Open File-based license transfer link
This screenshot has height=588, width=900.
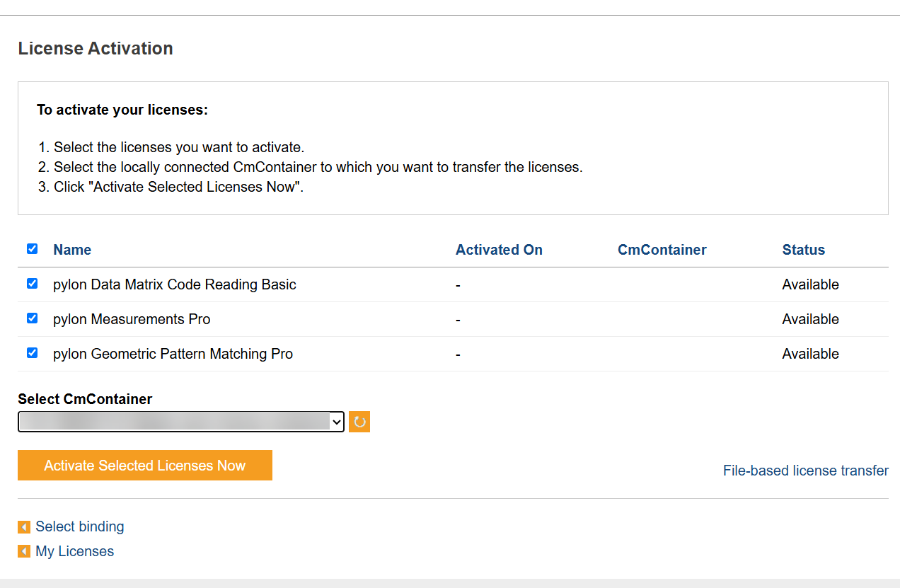805,471
